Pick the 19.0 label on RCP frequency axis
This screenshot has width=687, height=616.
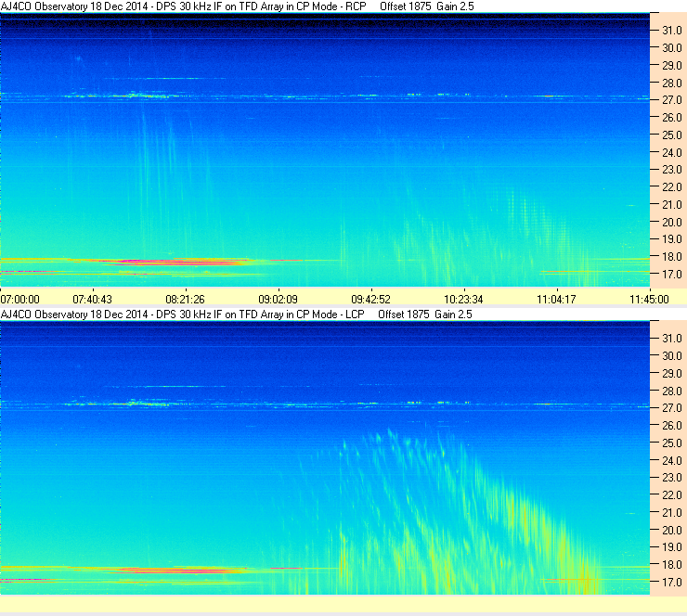click(x=672, y=239)
